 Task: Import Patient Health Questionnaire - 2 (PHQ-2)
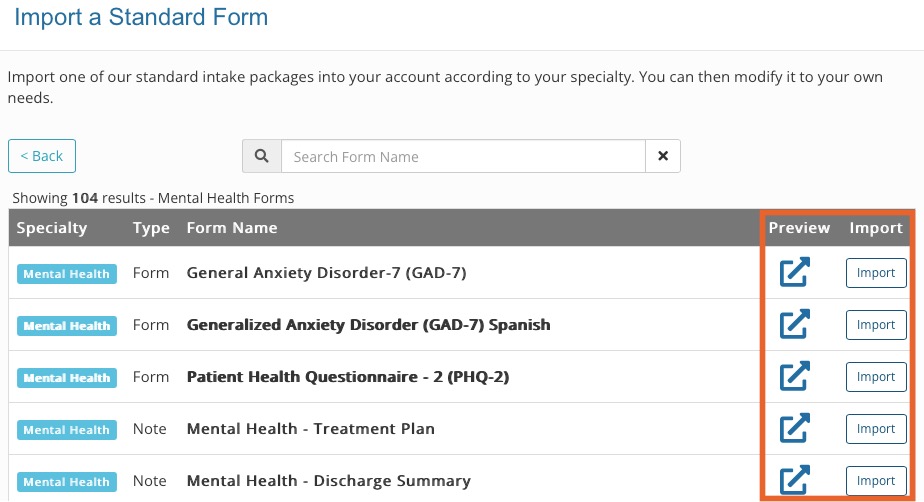pos(876,376)
